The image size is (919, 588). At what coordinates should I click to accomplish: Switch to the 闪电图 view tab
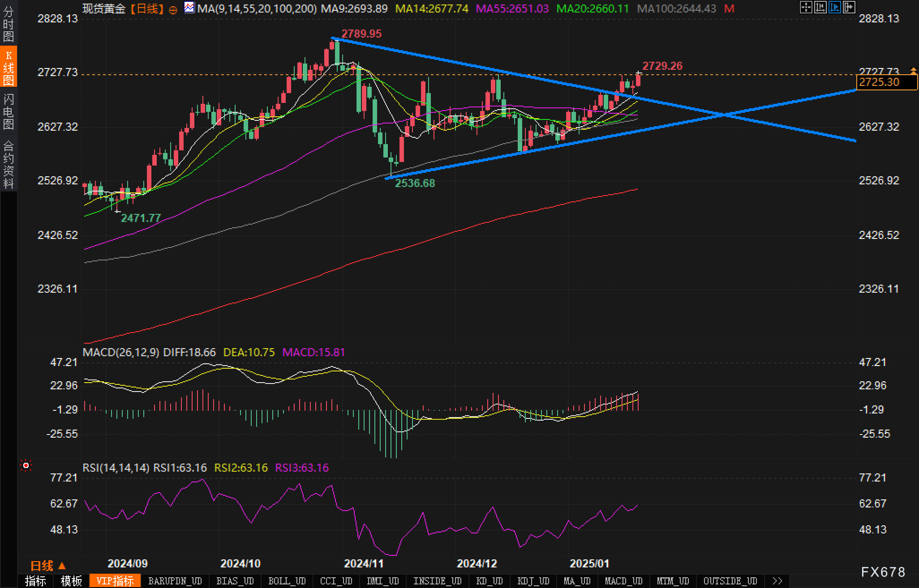coord(9,112)
